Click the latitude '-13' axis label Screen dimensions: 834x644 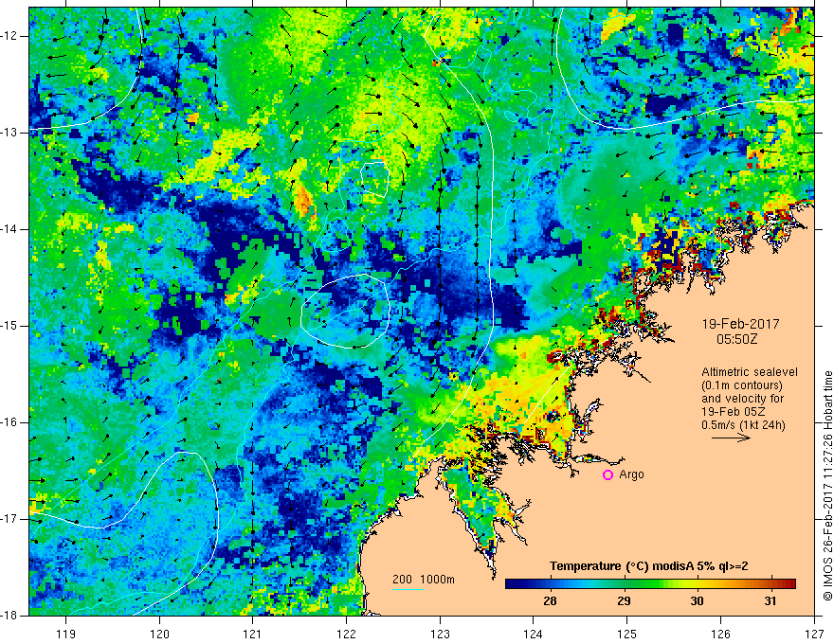pyautogui.click(x=9, y=133)
